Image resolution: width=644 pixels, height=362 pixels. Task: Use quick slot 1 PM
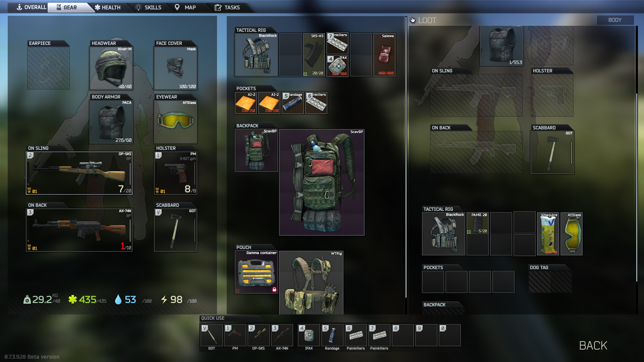235,335
